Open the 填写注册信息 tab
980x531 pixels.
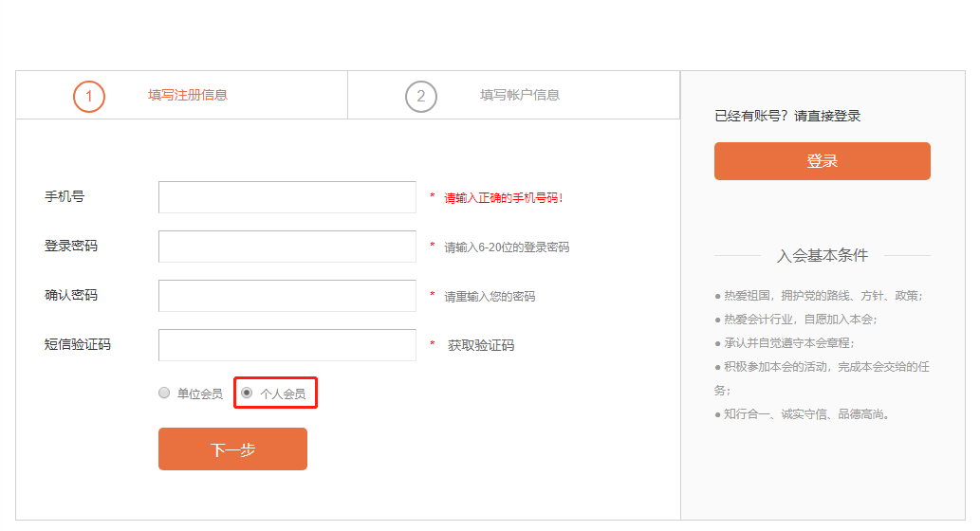[x=188, y=95]
